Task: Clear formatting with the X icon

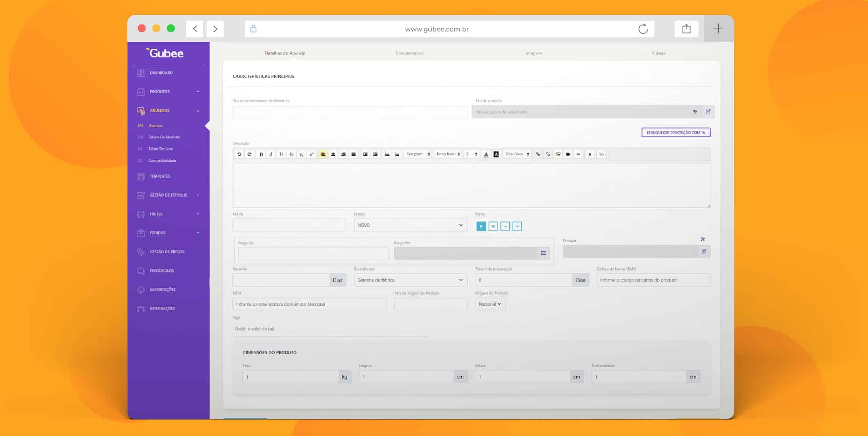Action: tap(590, 154)
